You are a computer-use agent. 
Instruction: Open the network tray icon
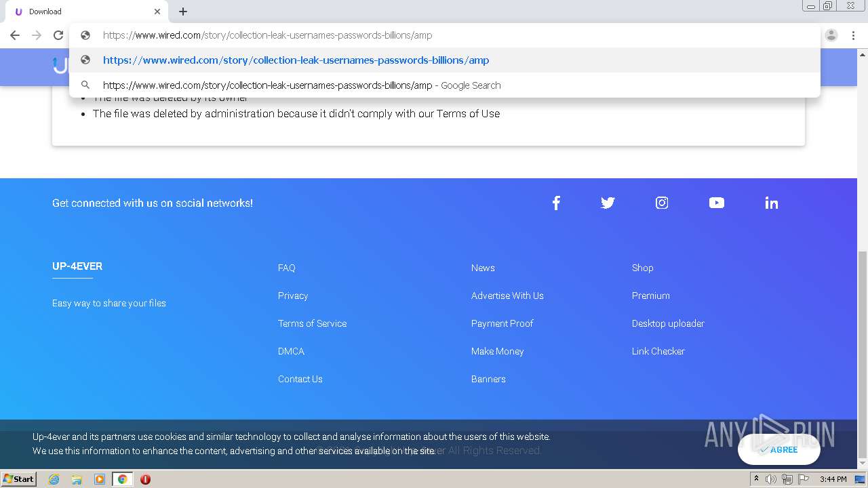coord(787,479)
